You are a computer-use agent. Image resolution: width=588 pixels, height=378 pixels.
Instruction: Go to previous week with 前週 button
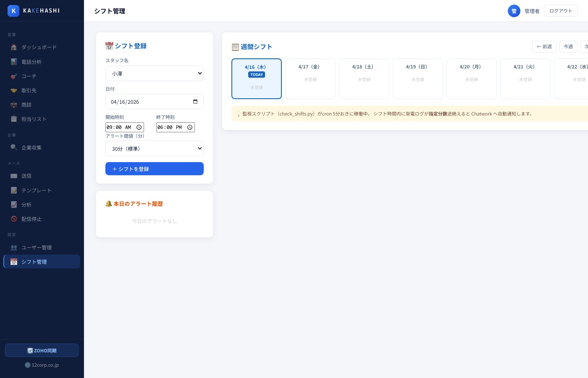coord(544,47)
